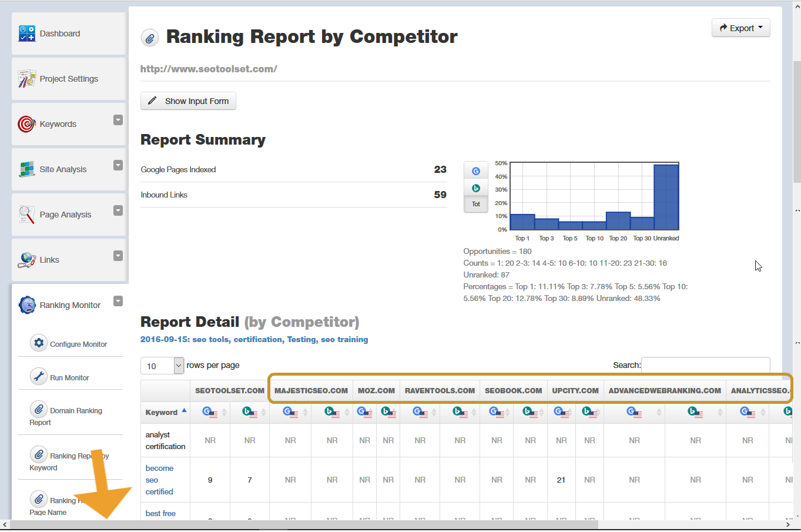Expand the Keywords menu arrow
This screenshot has height=532, width=801.
[x=118, y=120]
